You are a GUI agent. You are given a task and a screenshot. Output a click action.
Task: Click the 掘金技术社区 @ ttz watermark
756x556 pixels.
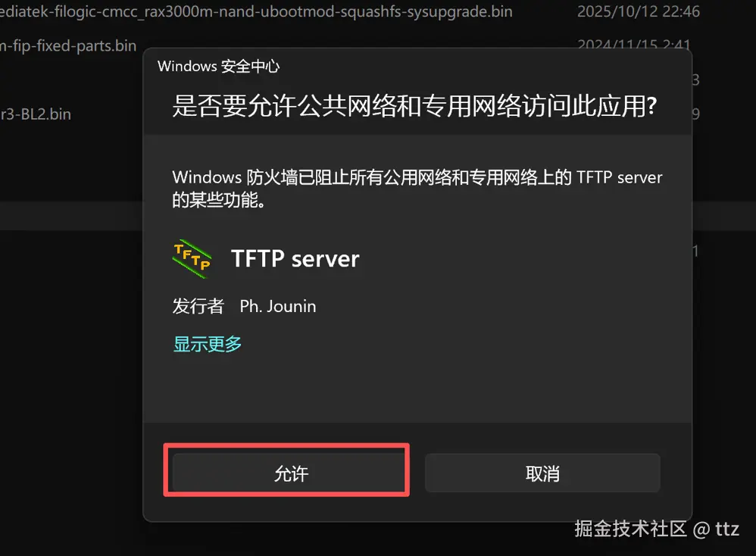tap(657, 529)
